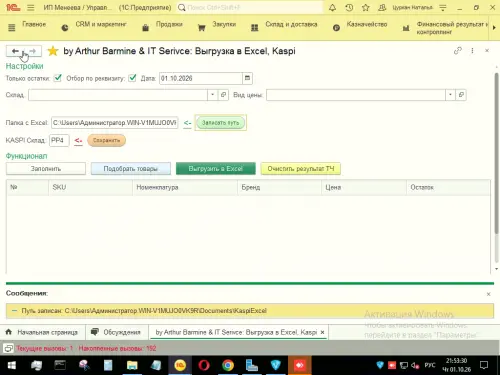The width and height of the screenshot is (500, 375).
Task: Click red arrow next to KASPI Склад
Action: pos(78,141)
